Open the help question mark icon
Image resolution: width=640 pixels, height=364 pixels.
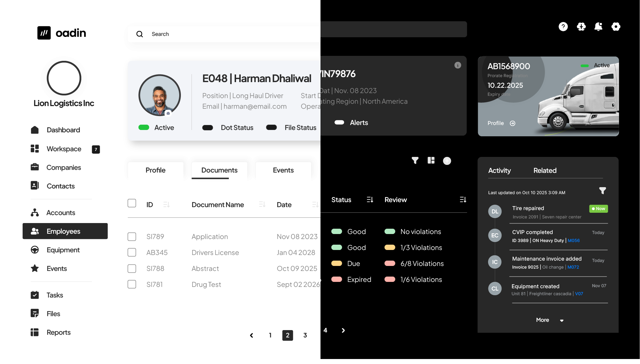pyautogui.click(x=563, y=27)
